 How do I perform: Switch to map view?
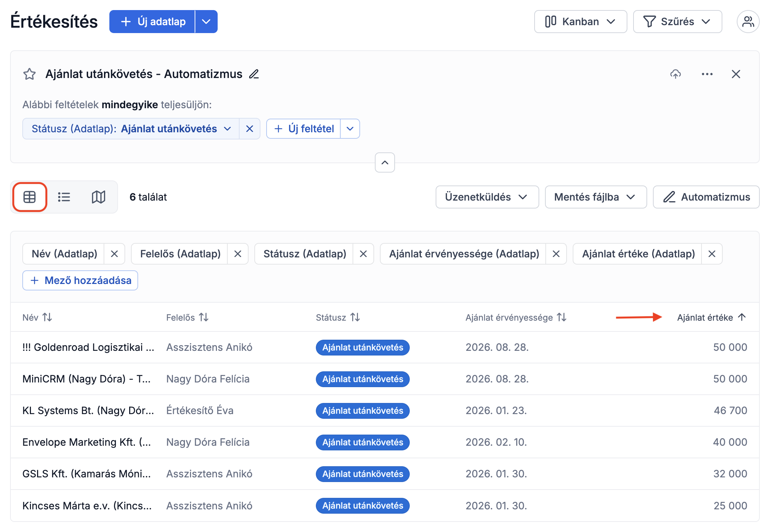tap(98, 197)
